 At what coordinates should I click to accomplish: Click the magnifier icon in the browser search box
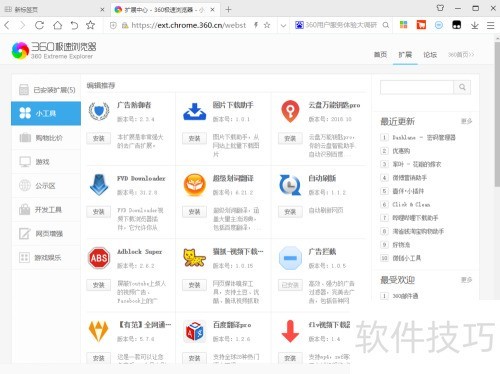point(386,25)
